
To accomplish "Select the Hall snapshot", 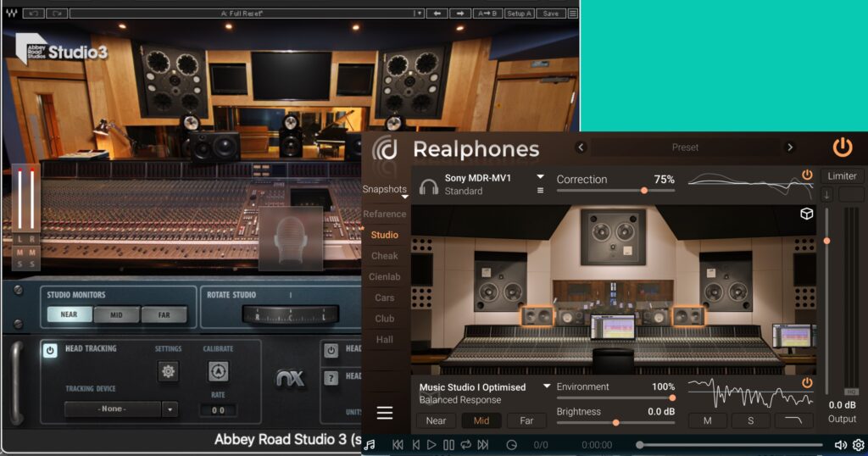I will pyautogui.click(x=385, y=340).
